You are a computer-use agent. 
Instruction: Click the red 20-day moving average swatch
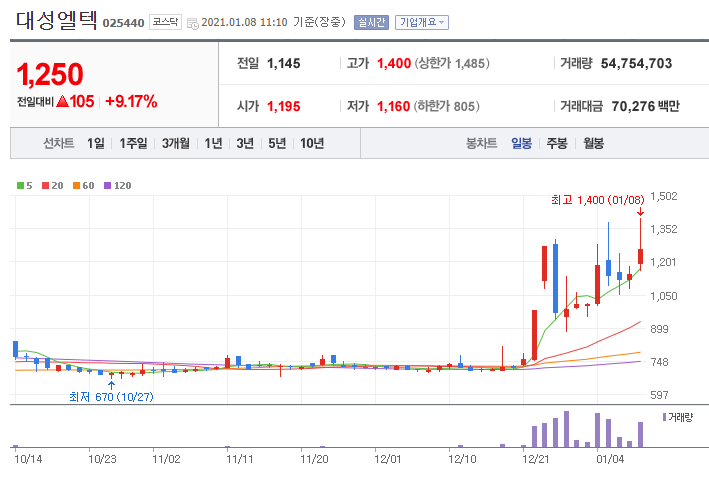pos(45,185)
